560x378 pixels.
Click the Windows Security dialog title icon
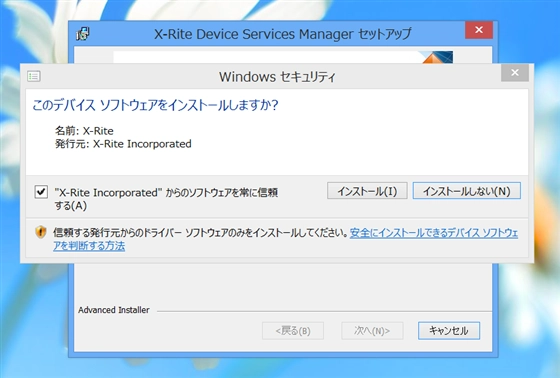pos(34,76)
